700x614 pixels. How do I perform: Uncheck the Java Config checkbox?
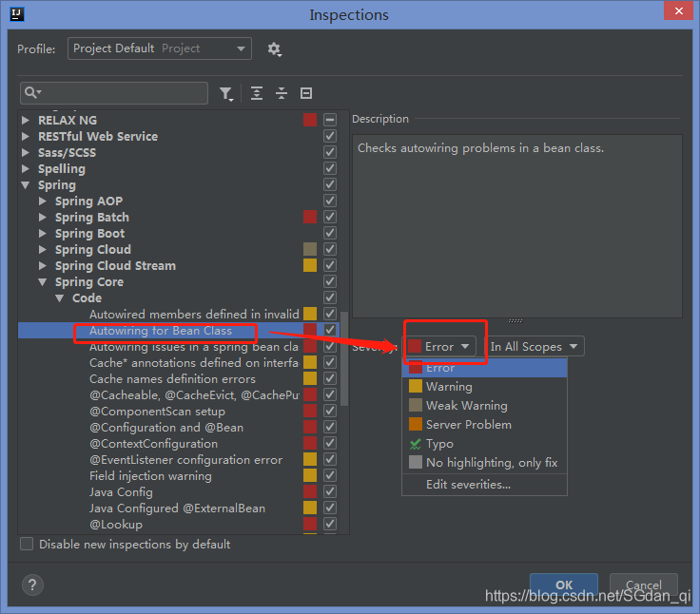pyautogui.click(x=330, y=491)
